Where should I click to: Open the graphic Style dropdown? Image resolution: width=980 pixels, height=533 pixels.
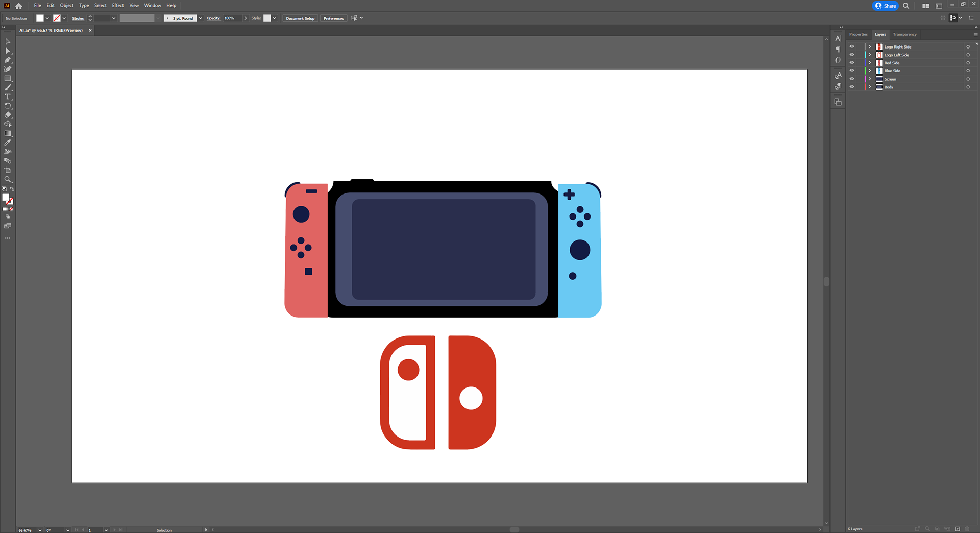tap(275, 18)
